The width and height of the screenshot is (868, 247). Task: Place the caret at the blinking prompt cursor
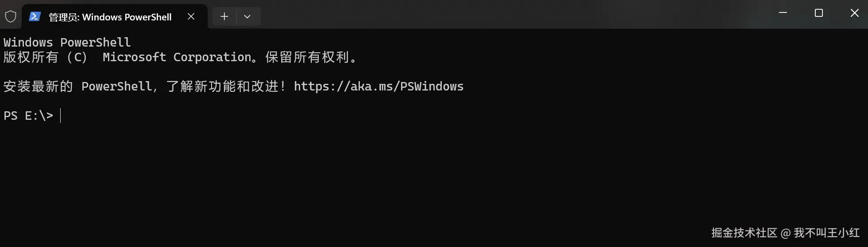pos(61,115)
